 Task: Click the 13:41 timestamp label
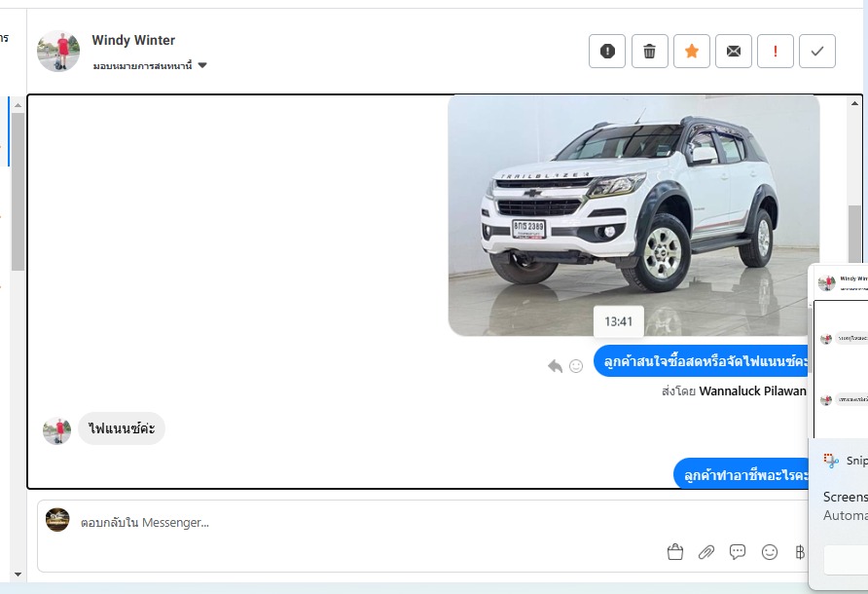tap(618, 321)
